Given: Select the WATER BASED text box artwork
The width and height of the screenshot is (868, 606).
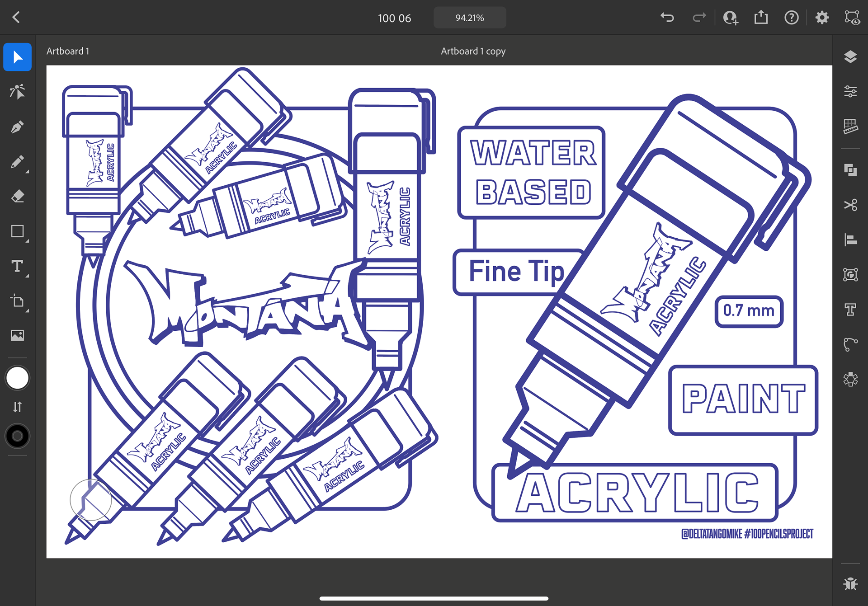Looking at the screenshot, I should (x=531, y=172).
